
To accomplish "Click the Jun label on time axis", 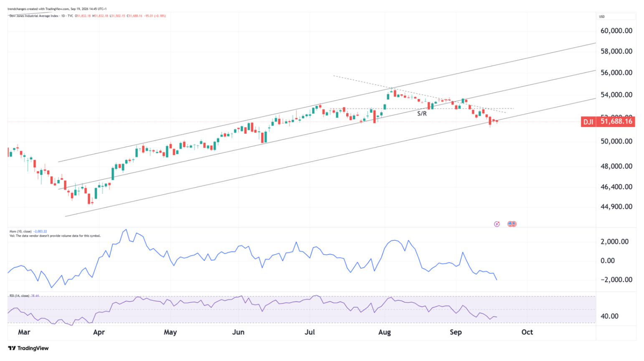I will [x=238, y=332].
